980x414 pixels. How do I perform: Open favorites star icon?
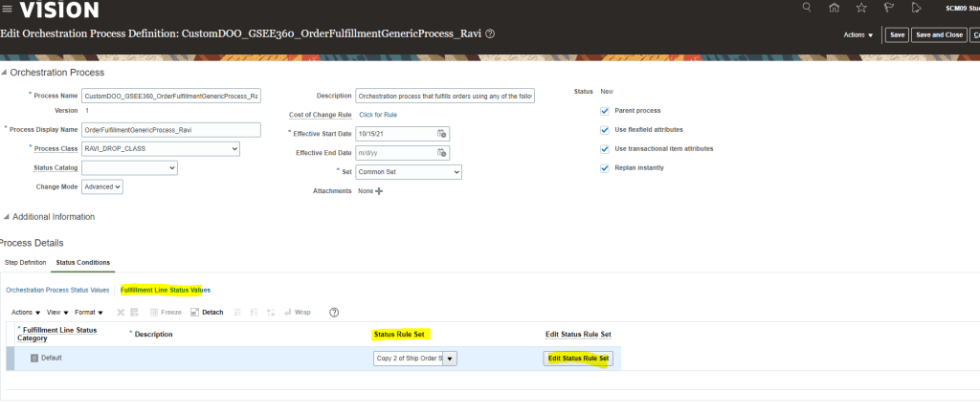[x=861, y=9]
